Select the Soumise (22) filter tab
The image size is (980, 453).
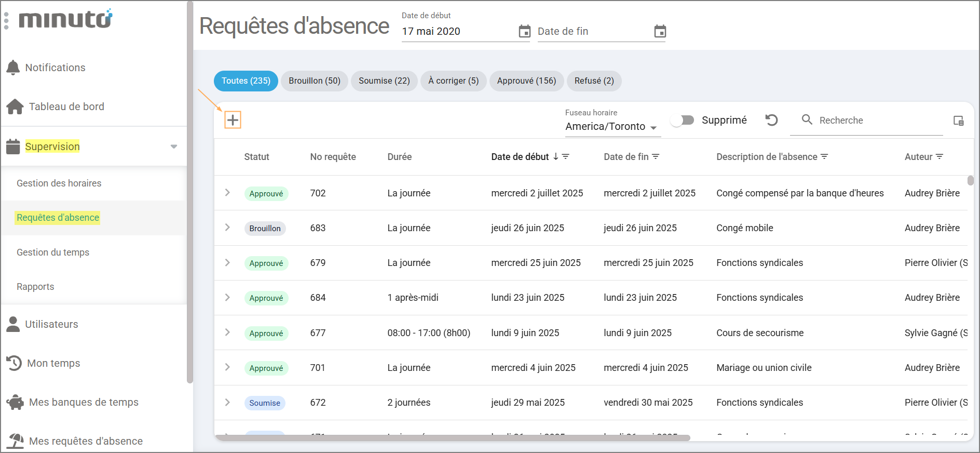[x=384, y=81]
